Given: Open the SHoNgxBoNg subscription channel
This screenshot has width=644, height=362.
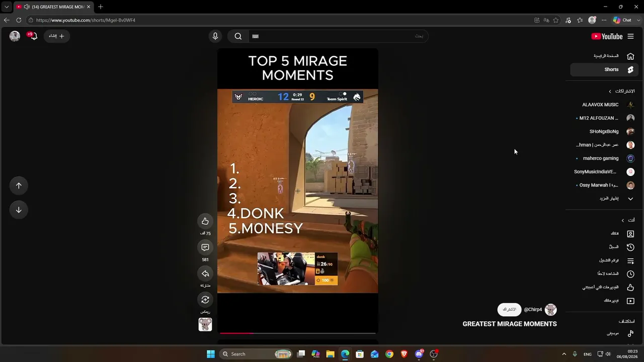Looking at the screenshot, I should pyautogui.click(x=604, y=132).
